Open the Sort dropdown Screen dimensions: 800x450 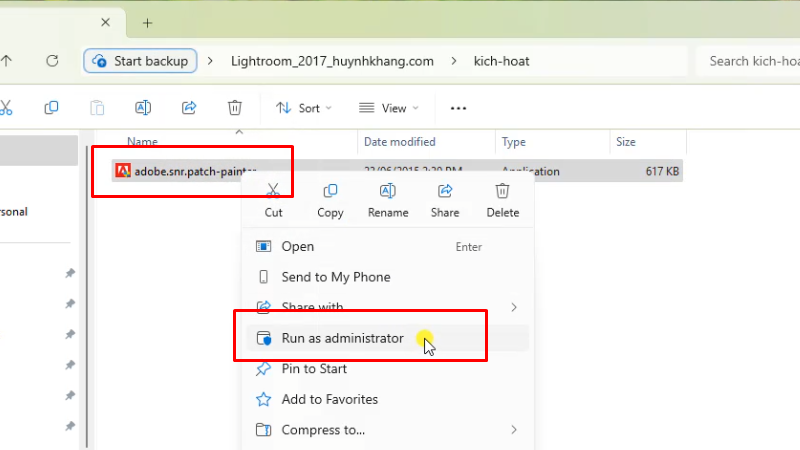coord(304,108)
